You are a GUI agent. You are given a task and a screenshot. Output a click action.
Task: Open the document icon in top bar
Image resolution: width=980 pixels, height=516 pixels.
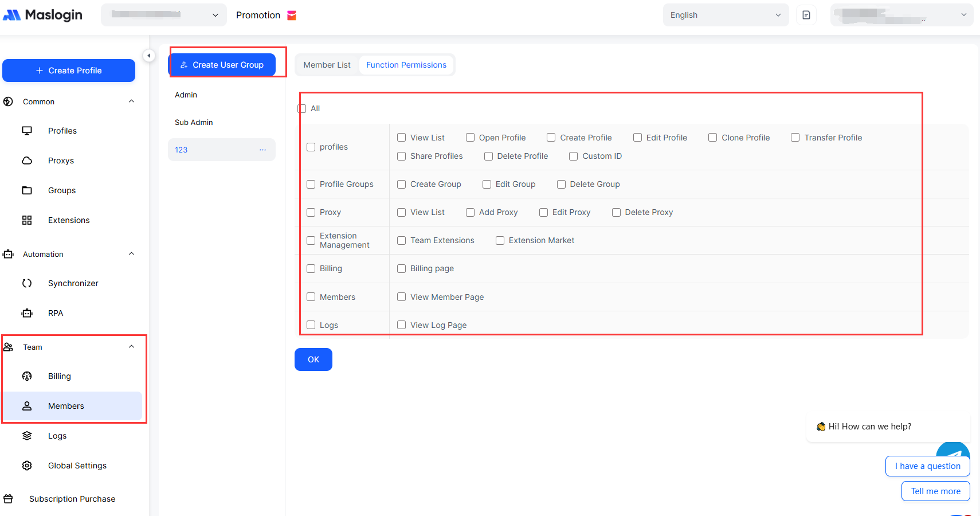click(x=806, y=15)
